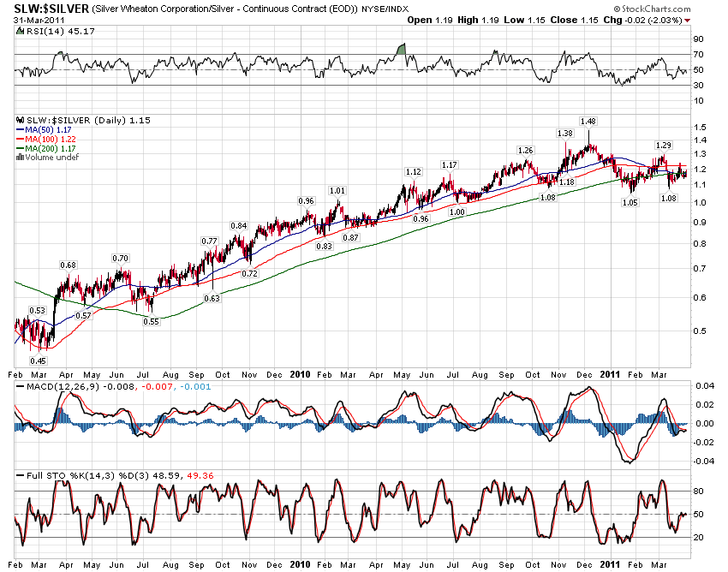
Task: Click the 1.12 price label
Action: 413,172
